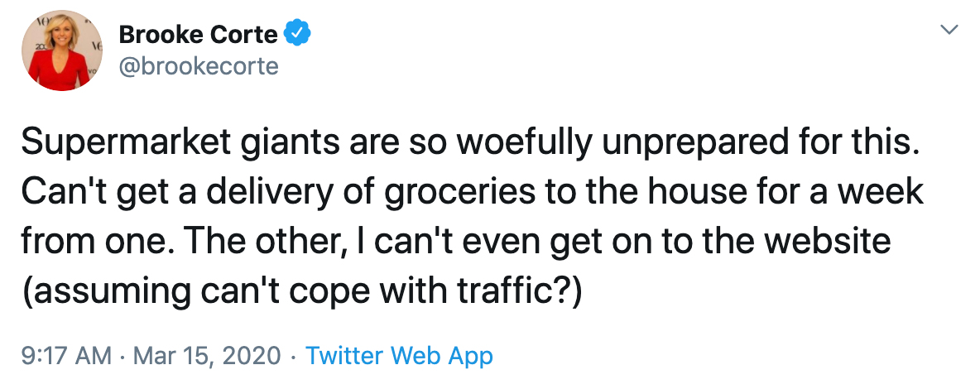Viewport: 980px width, 389px height.
Task: Click the 9:17 AM timestamp
Action: click(x=65, y=356)
